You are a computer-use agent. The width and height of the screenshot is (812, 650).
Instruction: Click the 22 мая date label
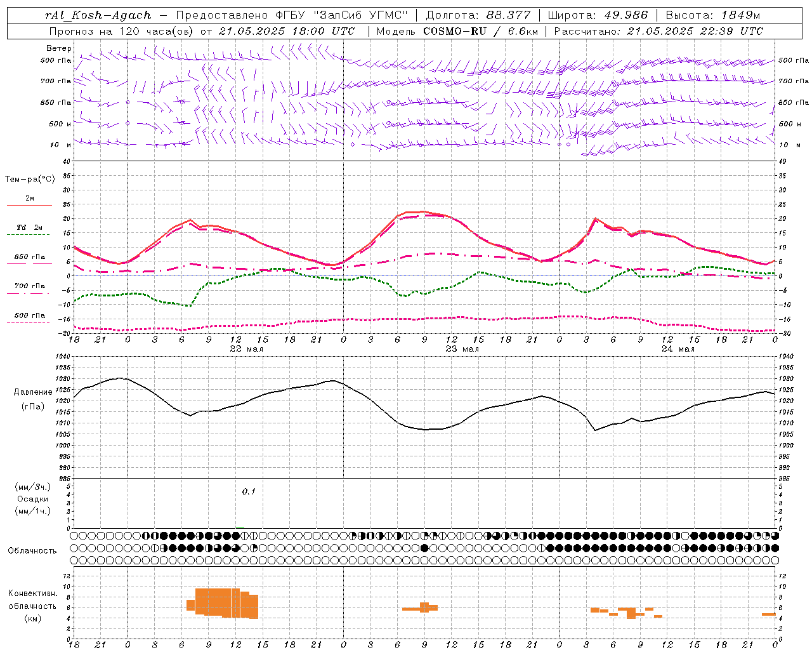tap(246, 349)
